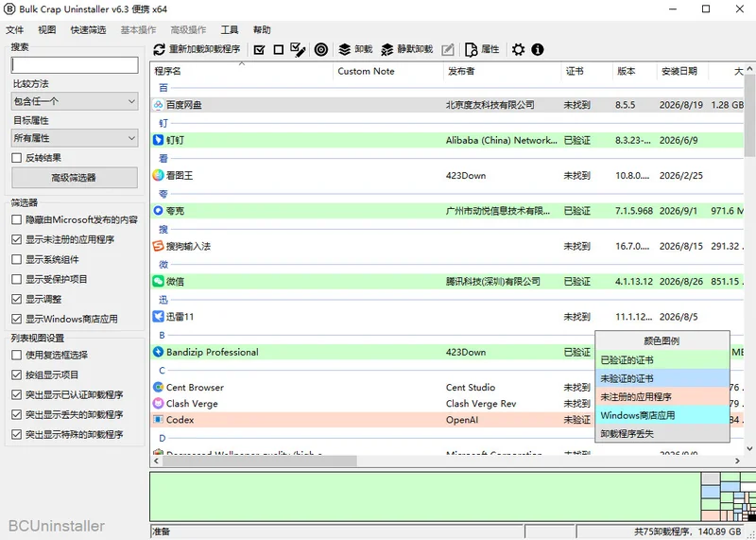756x540 pixels.
Task: Click the horizontal scrollbar thumb under list
Action: click(260, 461)
